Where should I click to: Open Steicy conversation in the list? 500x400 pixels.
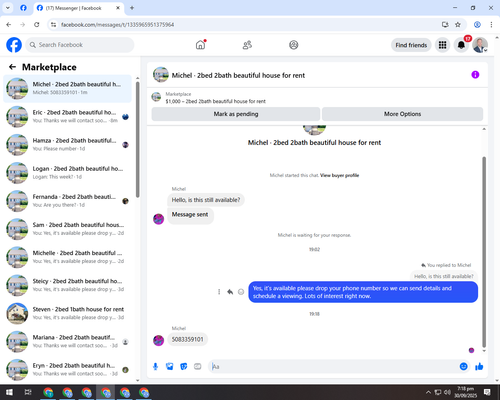click(x=67, y=285)
